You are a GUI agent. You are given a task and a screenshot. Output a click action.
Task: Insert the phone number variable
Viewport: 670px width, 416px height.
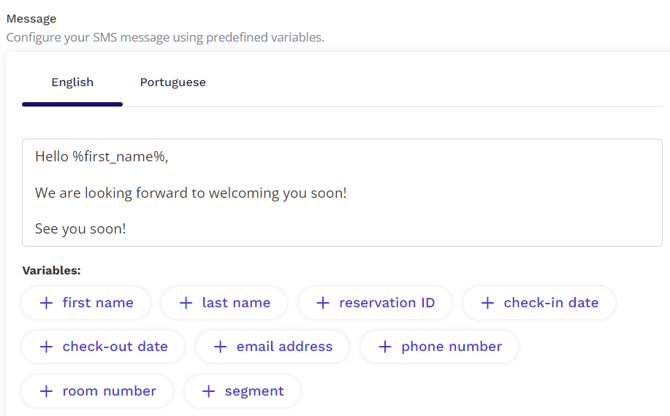[x=439, y=347]
